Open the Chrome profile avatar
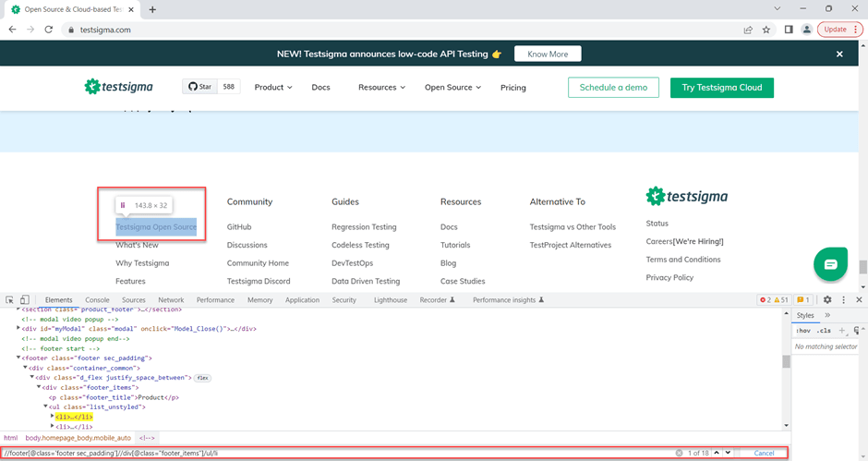Screen dimensions: 868x461 click(x=806, y=30)
